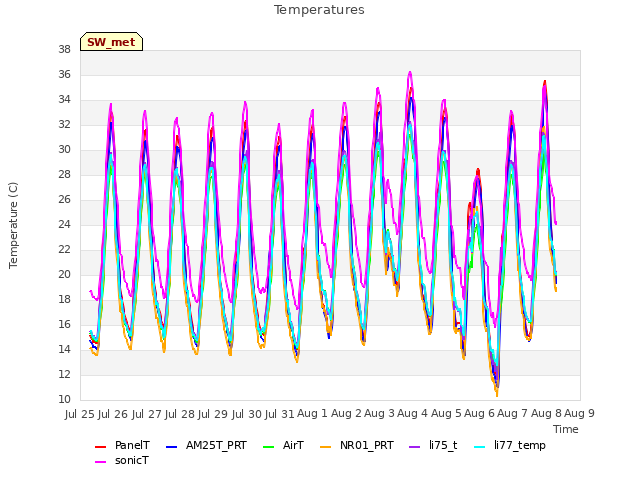Toggle the li75_t legend entry

coord(433,445)
